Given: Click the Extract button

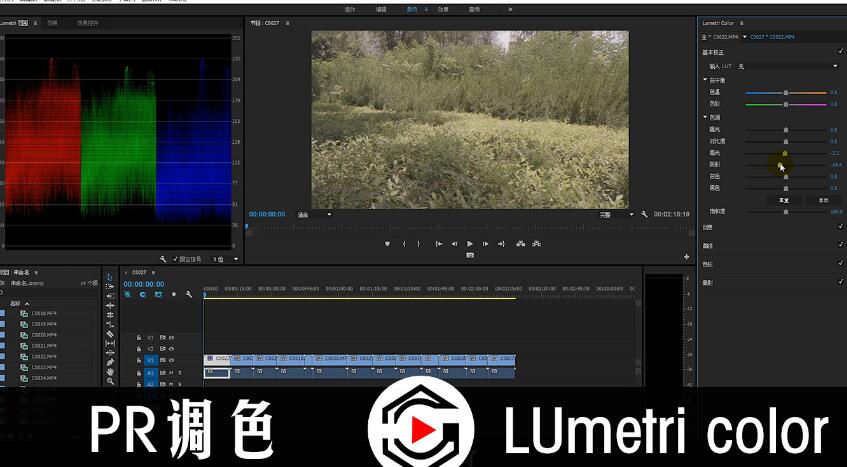Looking at the screenshot, I should pyautogui.click(x=536, y=244).
